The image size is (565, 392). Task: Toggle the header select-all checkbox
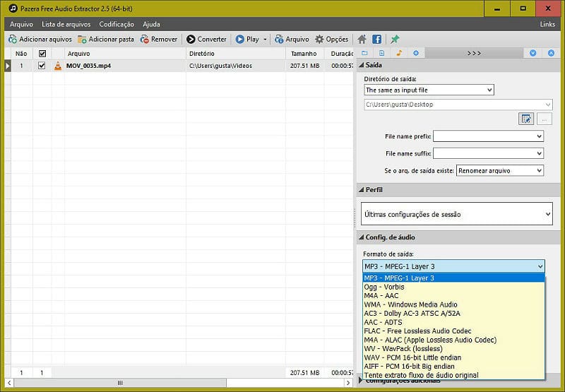tap(42, 53)
